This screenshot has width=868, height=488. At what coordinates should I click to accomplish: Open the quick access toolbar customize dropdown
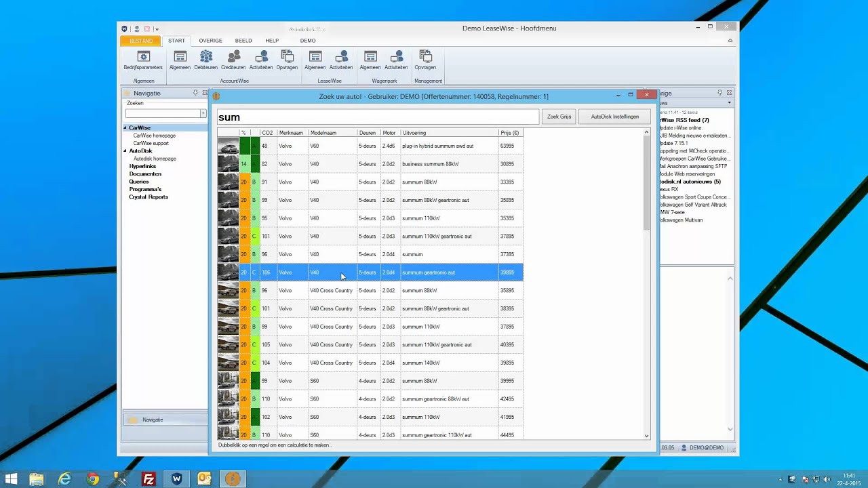[157, 28]
